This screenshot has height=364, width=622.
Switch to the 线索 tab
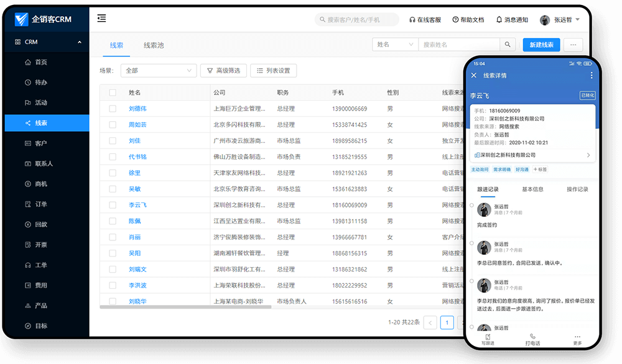(116, 45)
